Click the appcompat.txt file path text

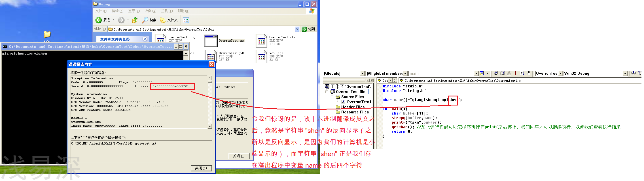[x=114, y=144]
